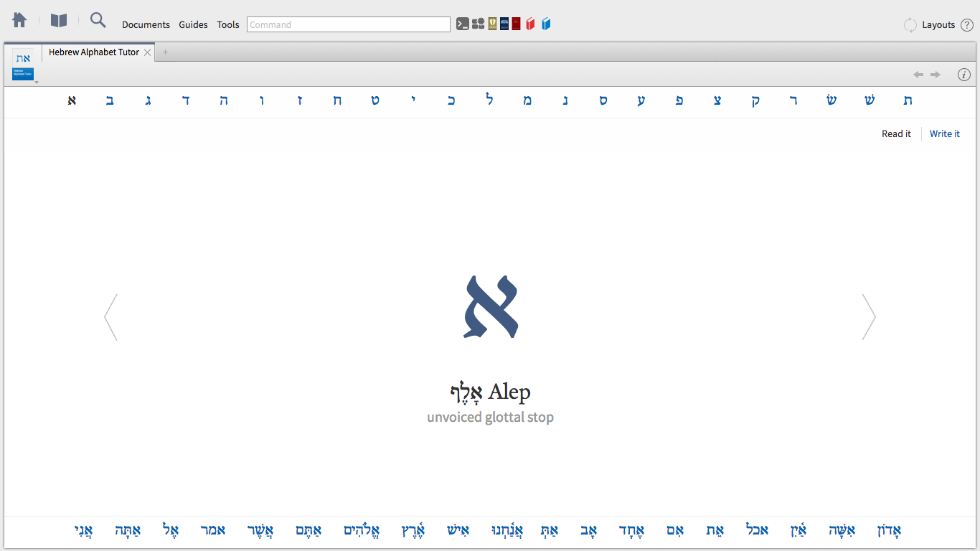
Task: Open the Documents menu
Action: 146,24
